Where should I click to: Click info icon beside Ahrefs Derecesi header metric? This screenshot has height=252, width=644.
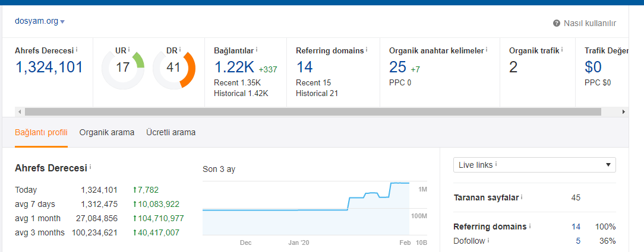click(x=77, y=50)
